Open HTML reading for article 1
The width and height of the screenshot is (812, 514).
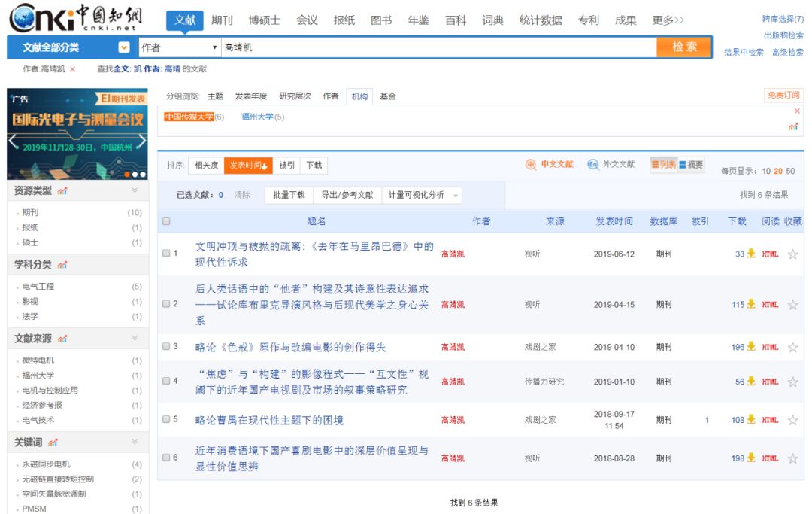tap(770, 254)
